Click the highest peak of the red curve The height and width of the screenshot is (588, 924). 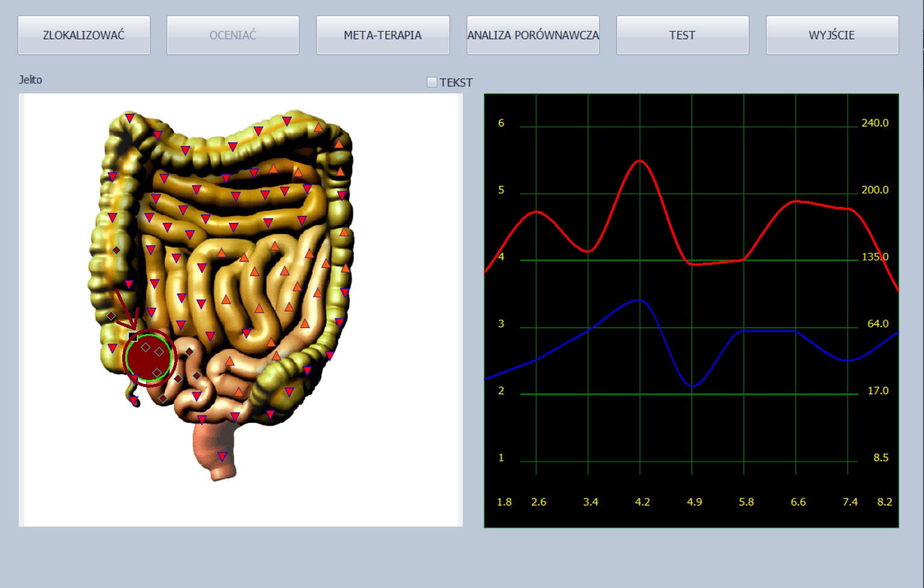point(640,161)
